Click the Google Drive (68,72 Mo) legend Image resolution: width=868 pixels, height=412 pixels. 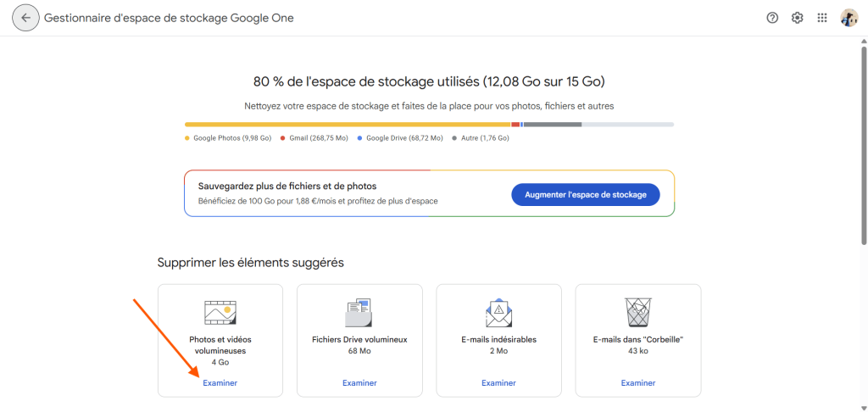tap(400, 138)
